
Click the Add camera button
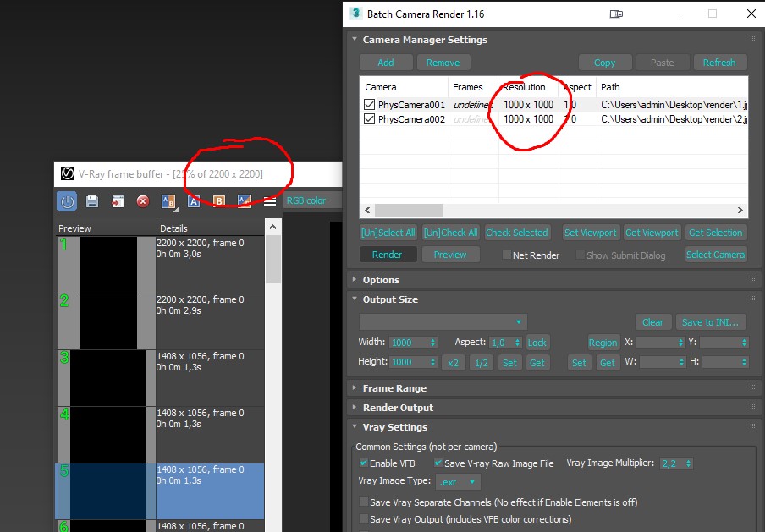[x=386, y=63]
